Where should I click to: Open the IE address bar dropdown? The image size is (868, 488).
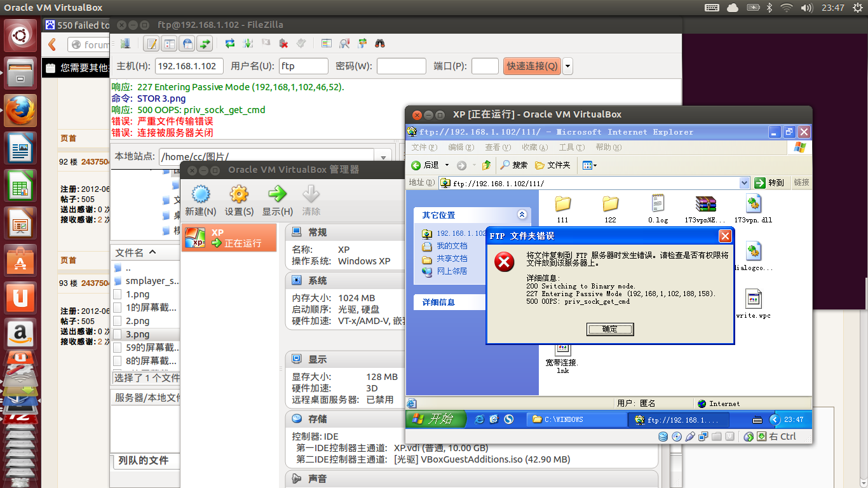coord(745,183)
